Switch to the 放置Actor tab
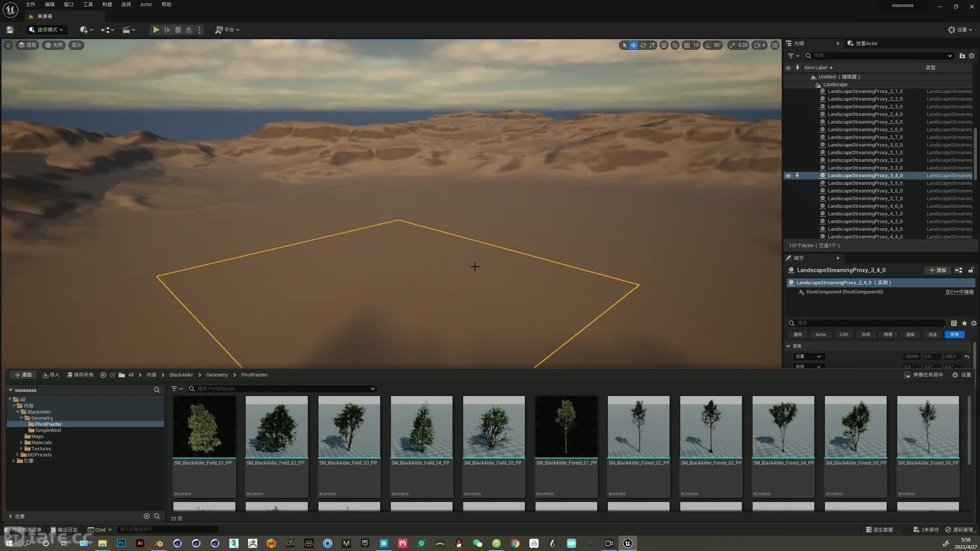This screenshot has height=551, width=980. [863, 43]
